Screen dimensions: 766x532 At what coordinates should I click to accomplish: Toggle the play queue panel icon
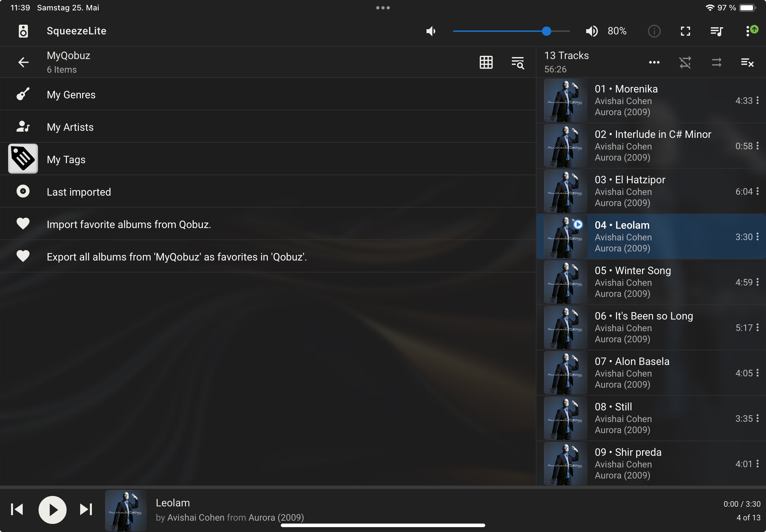[x=716, y=31]
